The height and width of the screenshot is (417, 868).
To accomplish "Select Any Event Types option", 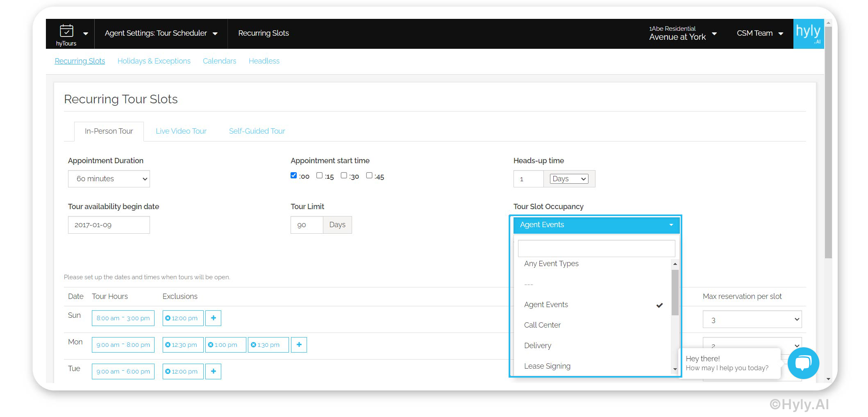I will click(x=551, y=264).
